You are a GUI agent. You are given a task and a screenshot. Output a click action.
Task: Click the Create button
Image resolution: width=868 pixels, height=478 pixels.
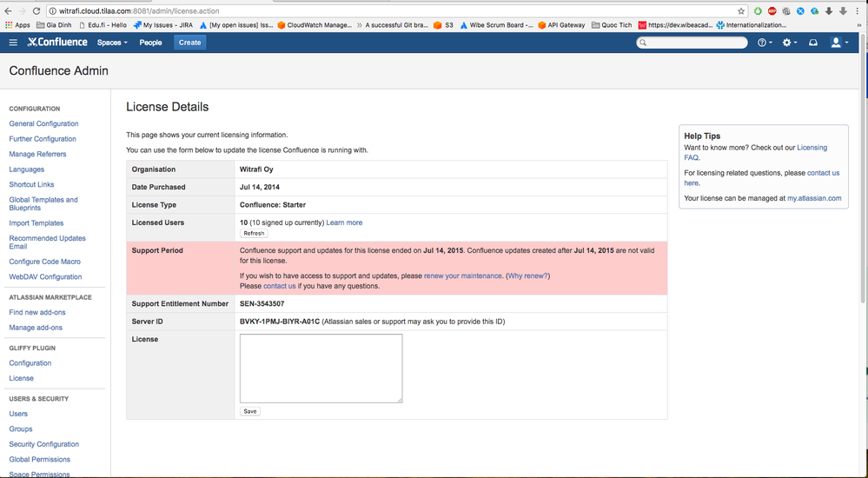click(x=190, y=43)
